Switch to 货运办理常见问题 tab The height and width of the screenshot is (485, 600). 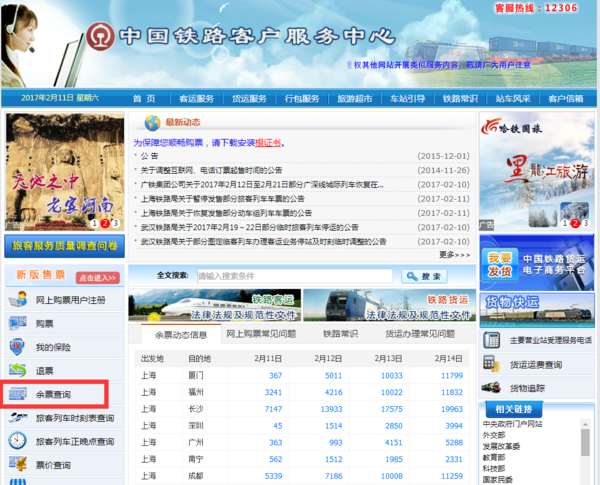(420, 334)
